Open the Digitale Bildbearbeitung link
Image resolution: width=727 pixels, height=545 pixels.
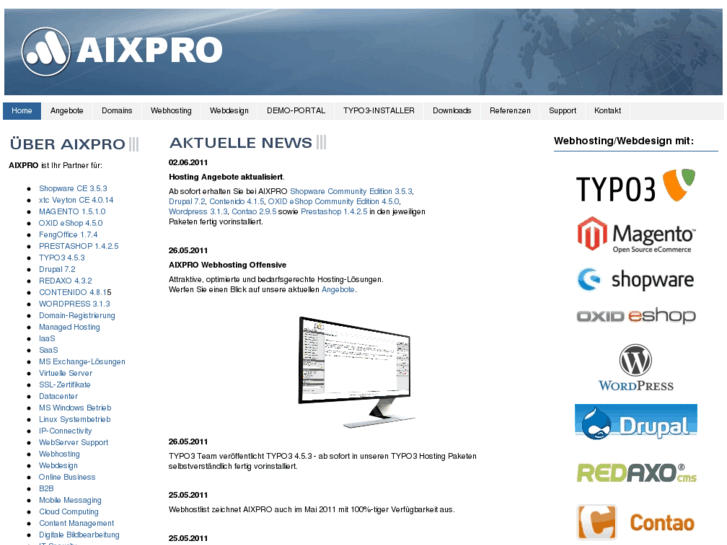pos(79,535)
